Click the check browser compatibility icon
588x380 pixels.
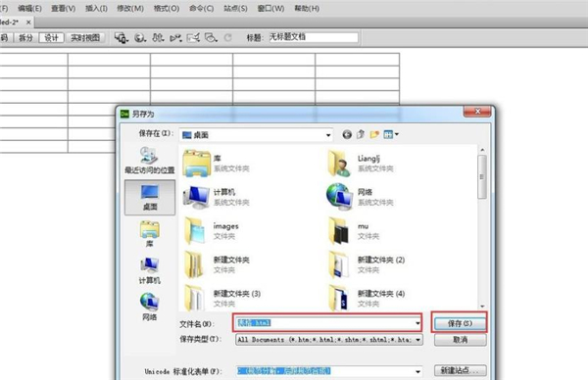tap(193, 37)
